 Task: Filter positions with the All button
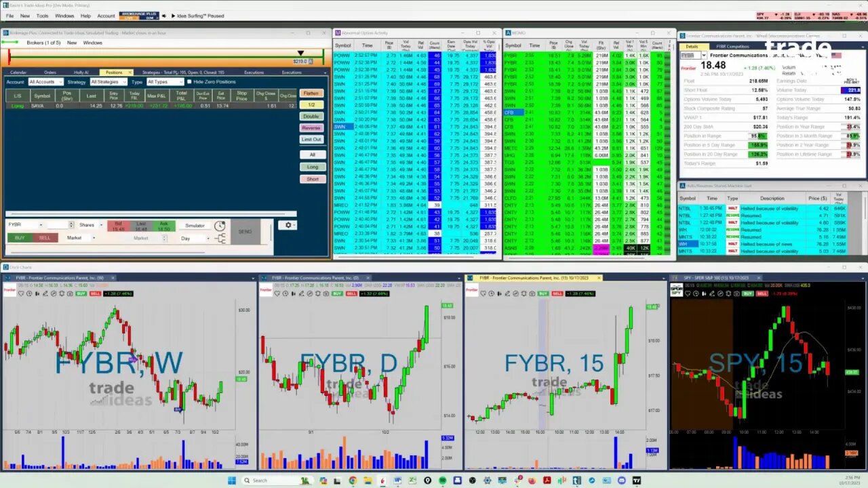[x=313, y=155]
